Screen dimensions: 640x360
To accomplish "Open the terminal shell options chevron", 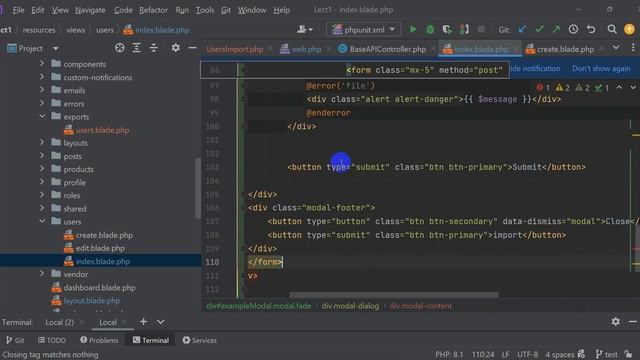I will click(x=161, y=322).
